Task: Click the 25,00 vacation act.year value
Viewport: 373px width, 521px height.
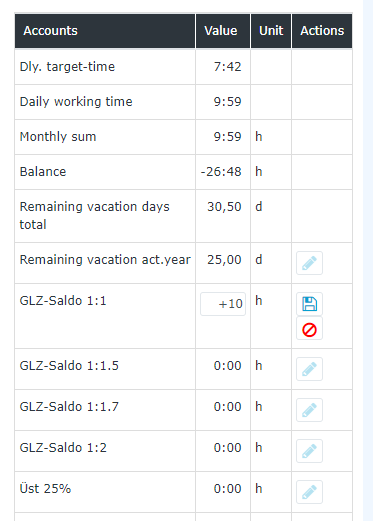Action: click(x=224, y=260)
